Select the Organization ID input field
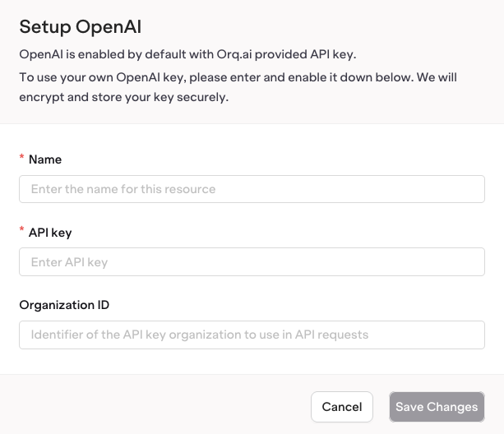504x434 pixels. click(252, 335)
